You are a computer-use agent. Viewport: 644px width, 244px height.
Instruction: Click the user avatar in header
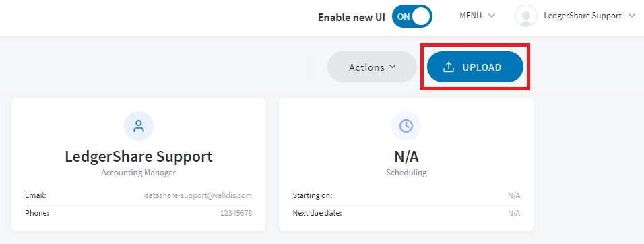click(526, 16)
